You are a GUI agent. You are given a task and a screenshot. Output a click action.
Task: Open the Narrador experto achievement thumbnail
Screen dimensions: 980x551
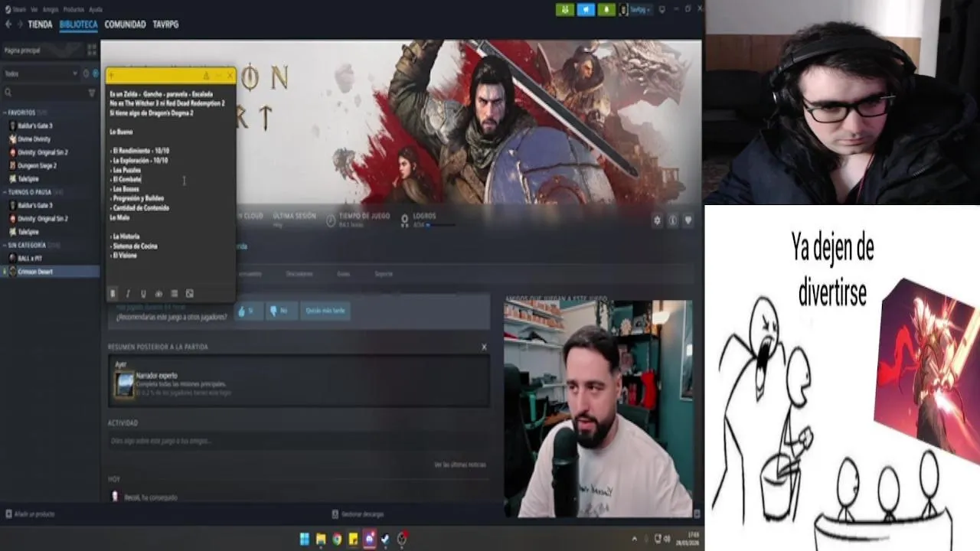click(x=124, y=384)
